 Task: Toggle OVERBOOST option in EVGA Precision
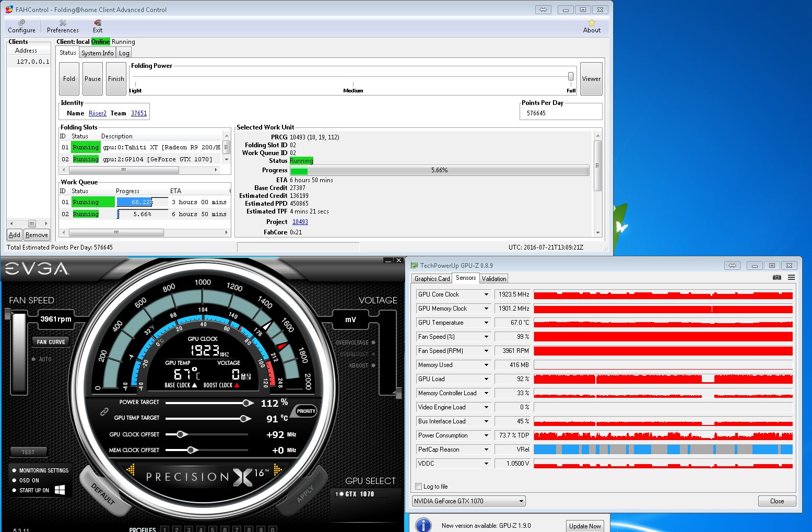pos(358,354)
